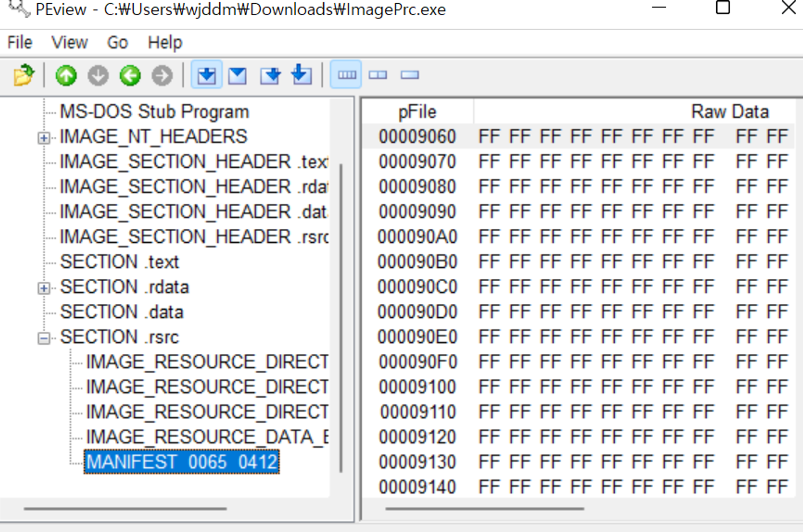
Task: Click the fourth blue arrow toolbar icon
Action: click(302, 75)
